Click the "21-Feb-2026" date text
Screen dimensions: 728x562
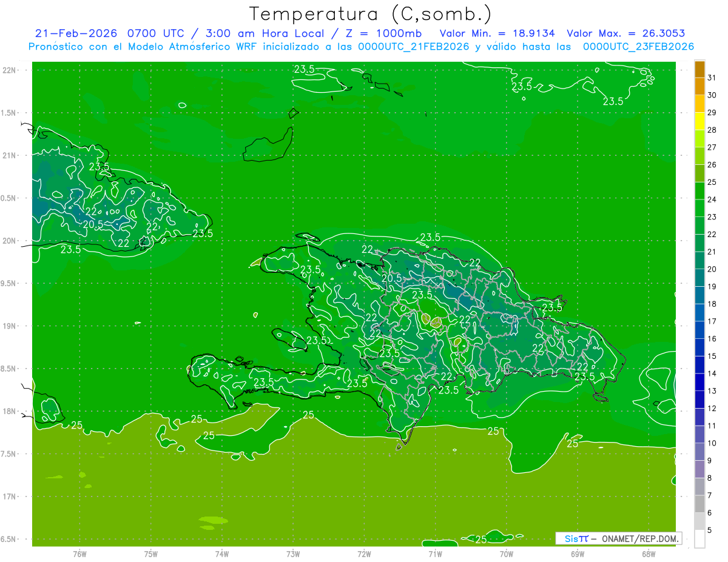pos(76,33)
